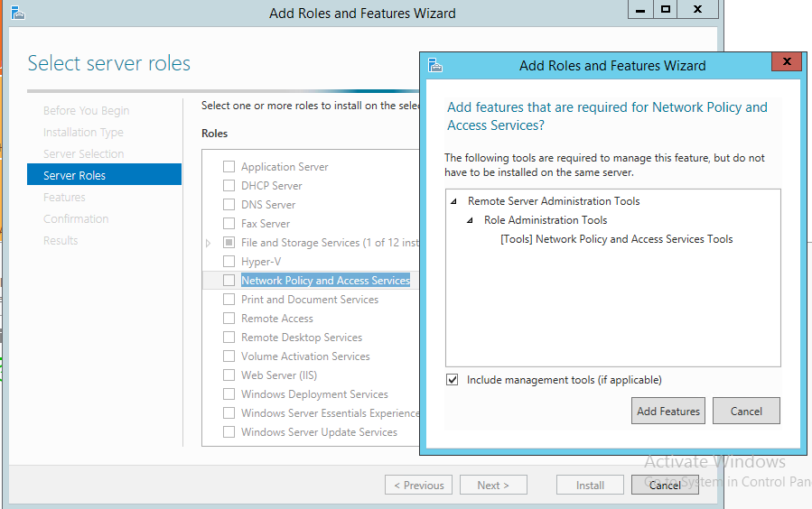Minimize the main wizard window
This screenshot has height=509, width=812.
640,9
